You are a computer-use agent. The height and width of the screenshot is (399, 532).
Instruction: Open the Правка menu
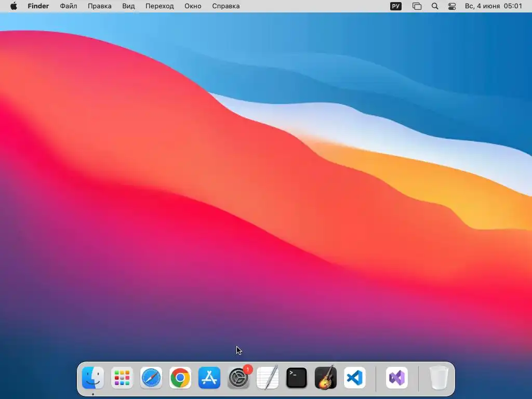(100, 6)
